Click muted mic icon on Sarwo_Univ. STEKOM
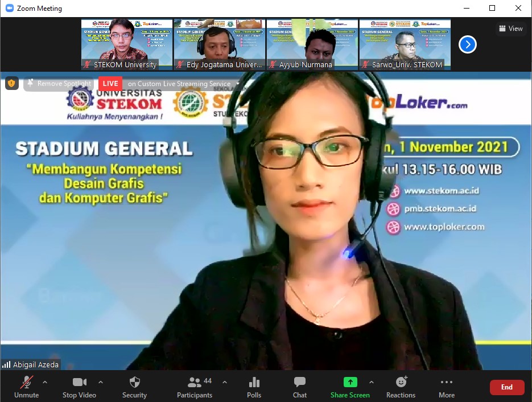This screenshot has height=402, width=532. click(365, 64)
